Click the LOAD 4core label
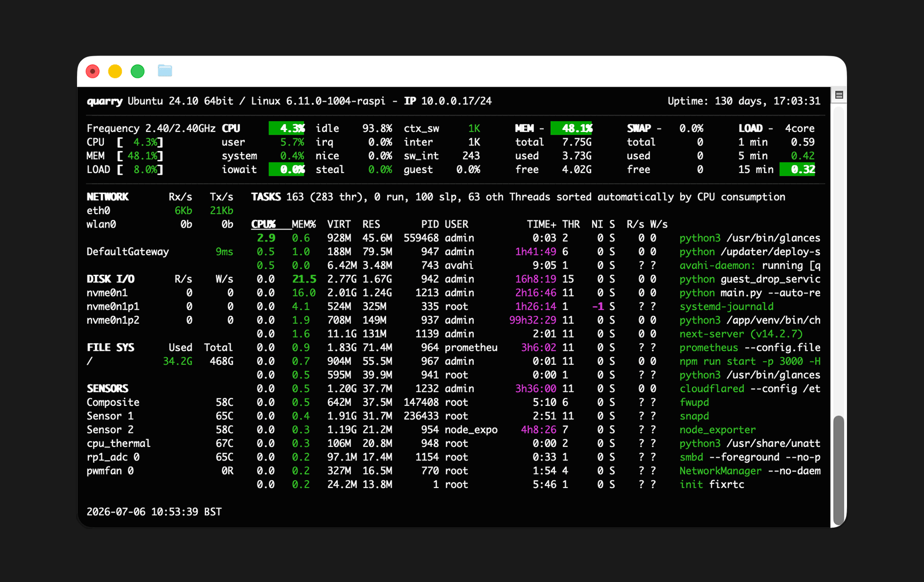The width and height of the screenshot is (924, 582). [777, 128]
